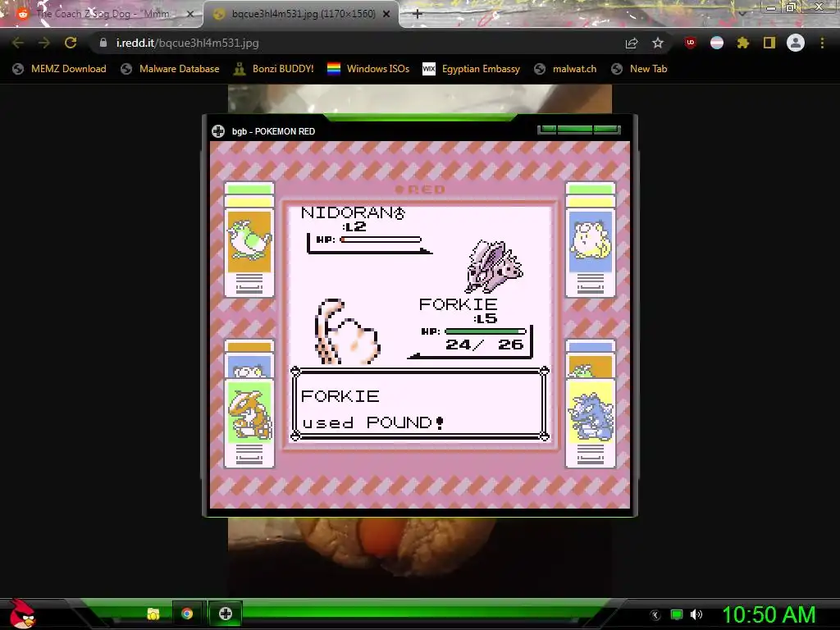
Task: Reload the current image page
Action: pos(71,43)
